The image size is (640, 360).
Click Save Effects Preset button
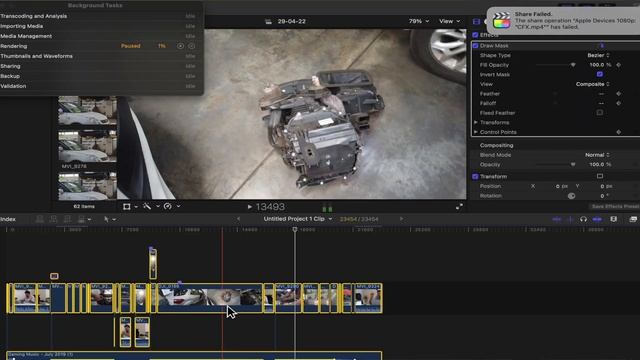pyautogui.click(x=615, y=207)
